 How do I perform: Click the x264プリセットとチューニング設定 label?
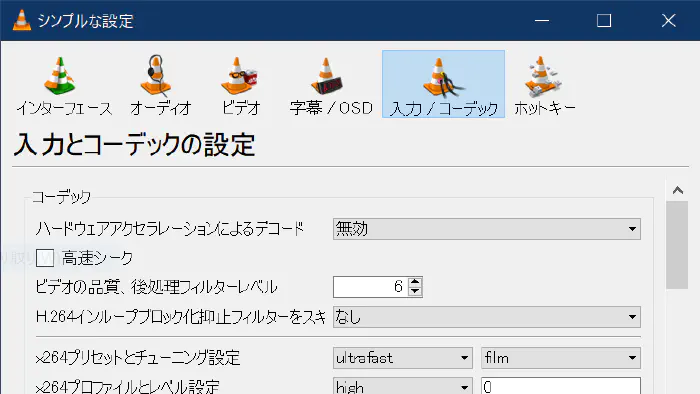tap(138, 358)
